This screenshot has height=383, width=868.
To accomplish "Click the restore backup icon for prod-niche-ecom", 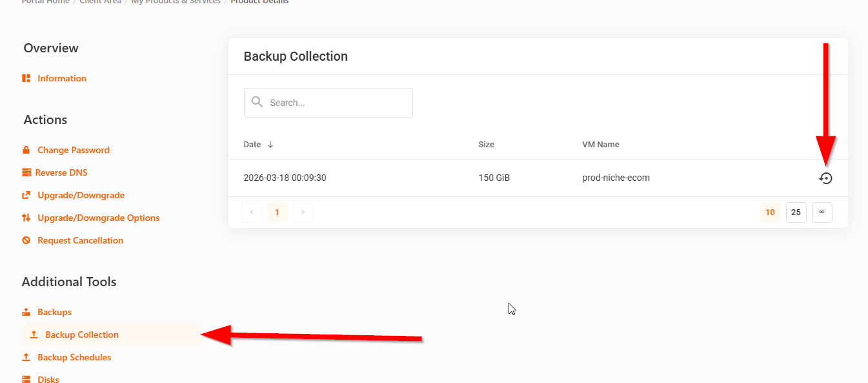I will pos(825,178).
